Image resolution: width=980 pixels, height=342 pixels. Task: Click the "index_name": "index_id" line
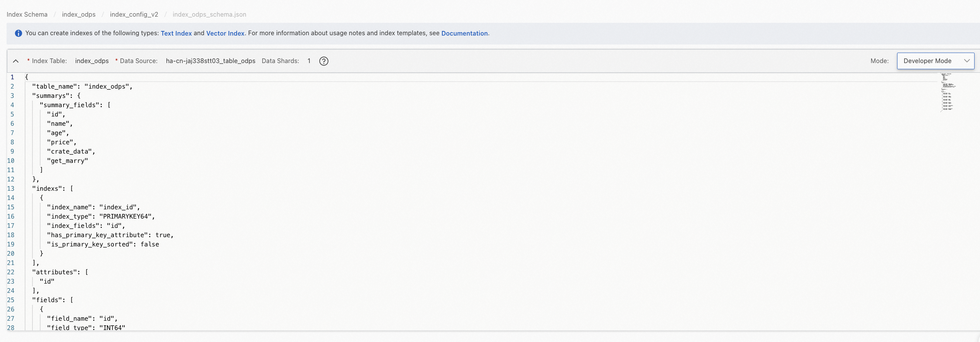point(93,207)
